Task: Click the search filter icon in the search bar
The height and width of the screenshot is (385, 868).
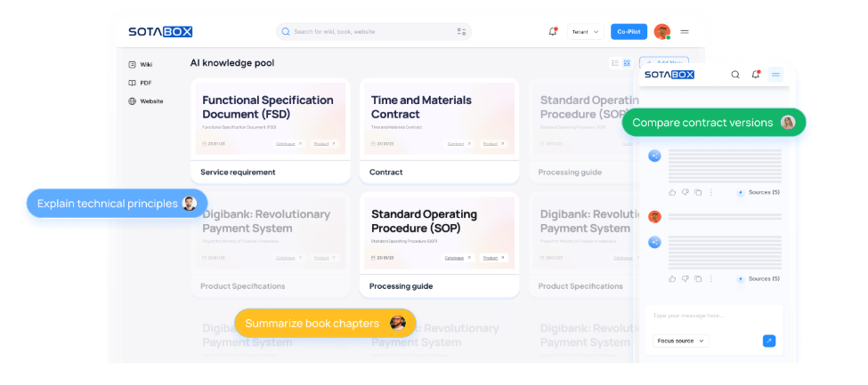Action: click(x=461, y=32)
